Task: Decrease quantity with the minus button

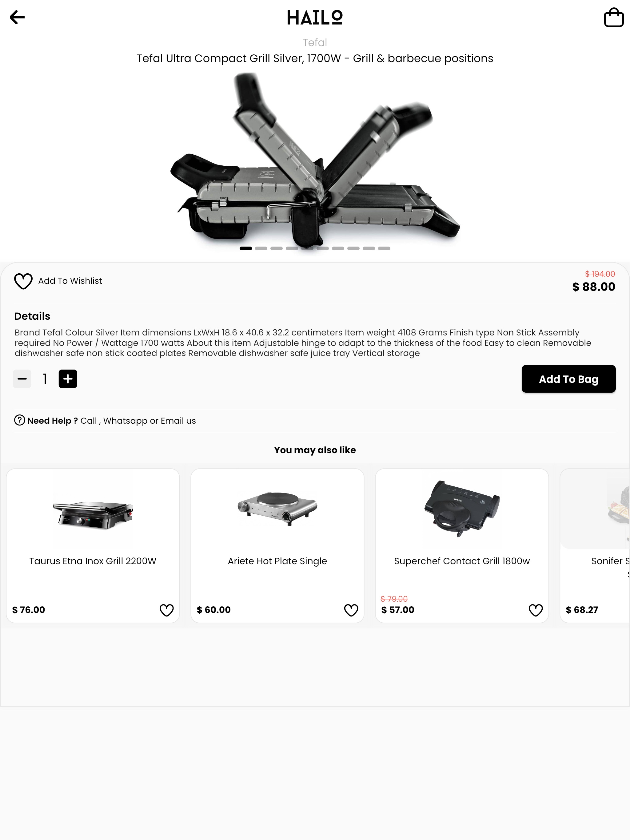Action: click(22, 378)
